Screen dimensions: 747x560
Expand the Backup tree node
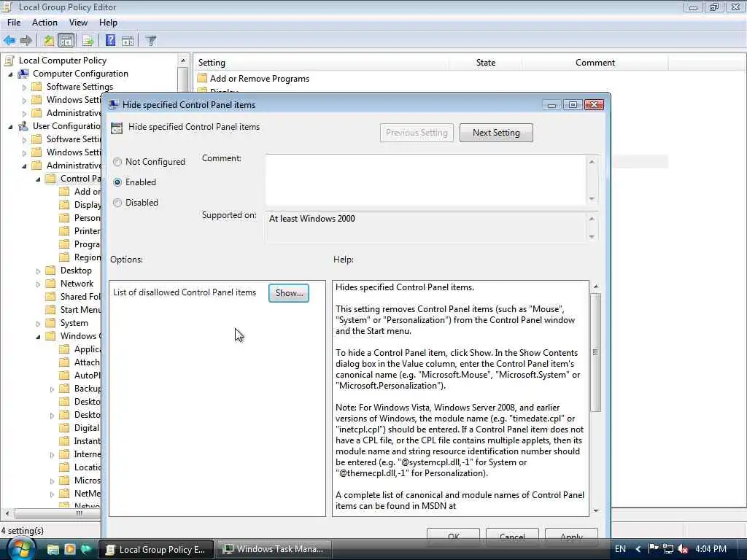(x=52, y=389)
